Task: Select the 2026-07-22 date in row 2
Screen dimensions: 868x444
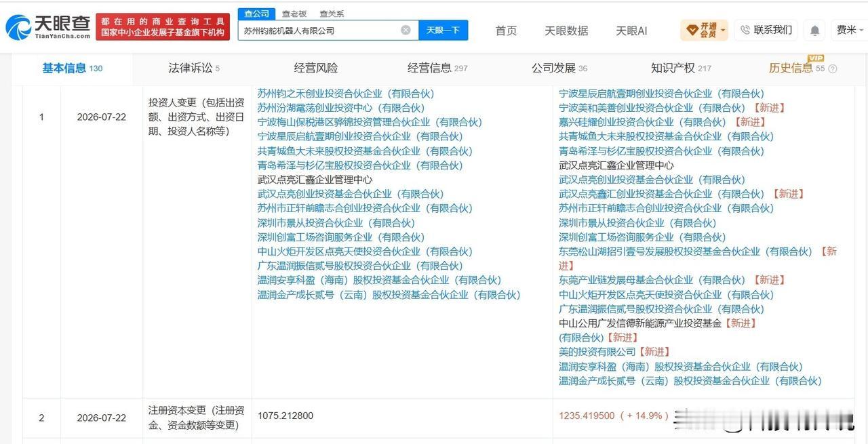Action: tap(102, 418)
